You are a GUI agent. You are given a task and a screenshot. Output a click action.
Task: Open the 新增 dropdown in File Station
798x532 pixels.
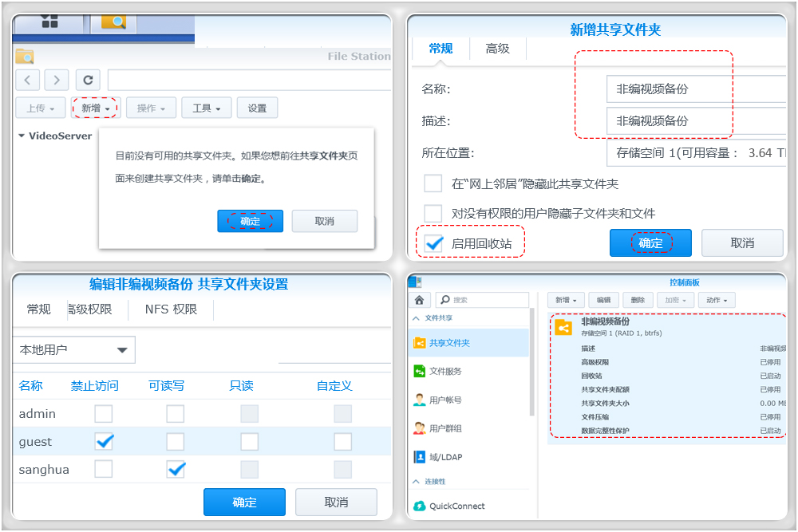point(95,107)
